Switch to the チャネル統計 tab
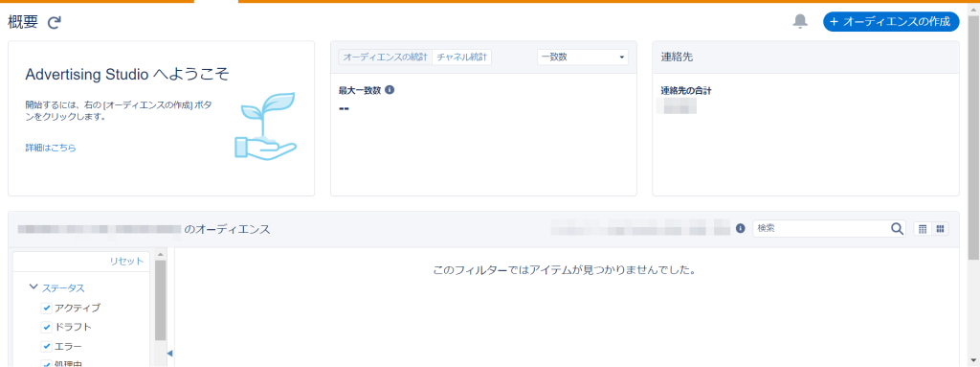The width and height of the screenshot is (980, 367). pos(462,57)
